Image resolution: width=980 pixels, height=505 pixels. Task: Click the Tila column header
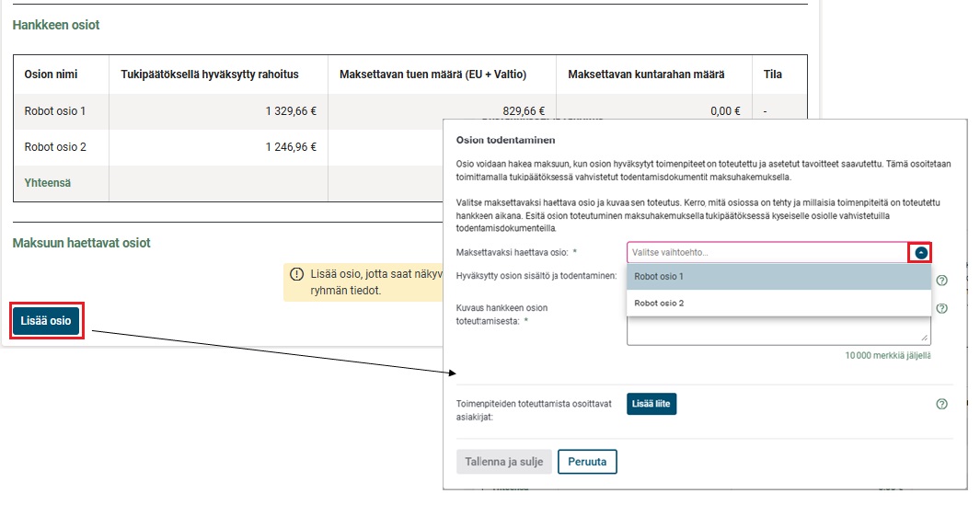click(773, 75)
